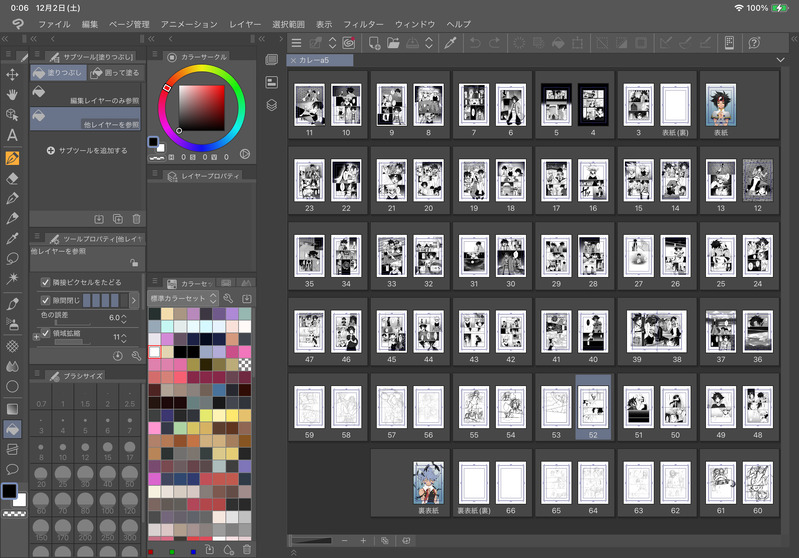
Task: Expand 隙間閉じ options arrow
Action: pyautogui.click(x=134, y=300)
